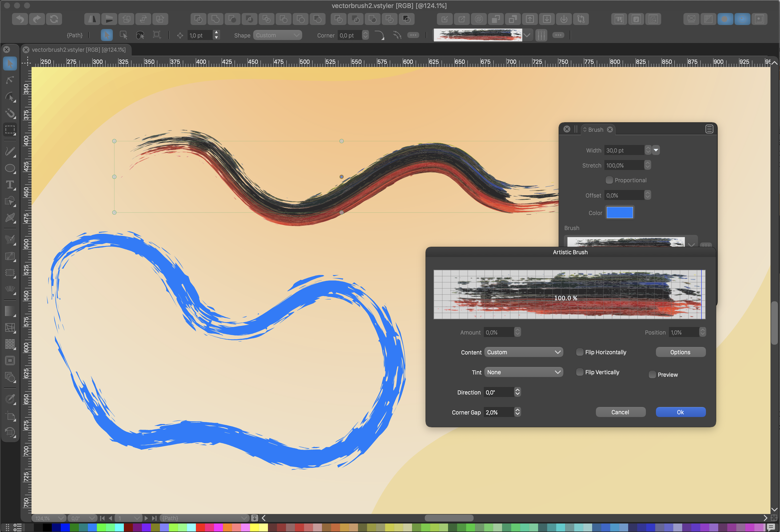
Task: Select the Text tool in left toolbar
Action: click(10, 185)
